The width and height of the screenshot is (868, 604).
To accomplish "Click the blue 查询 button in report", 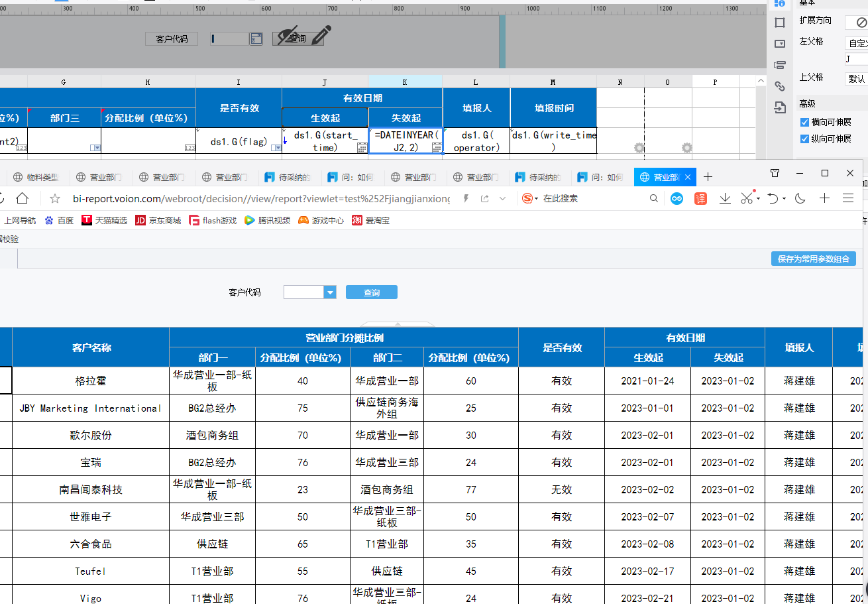I will click(372, 292).
